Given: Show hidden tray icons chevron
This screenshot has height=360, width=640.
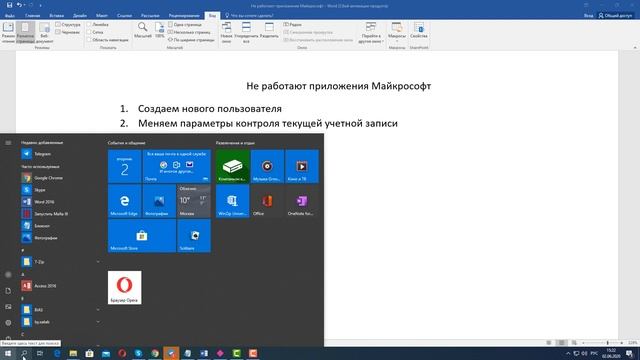Looking at the screenshot, I should click(x=568, y=353).
